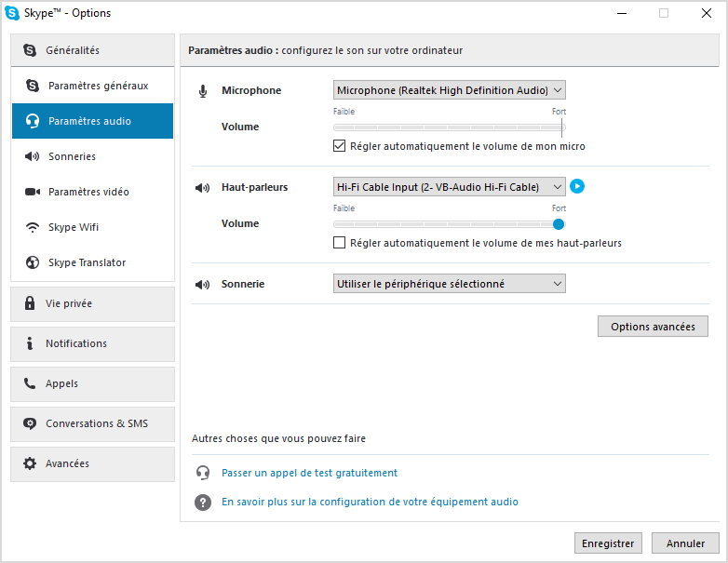
Task: Play the speaker test sound button
Action: pyautogui.click(x=577, y=187)
